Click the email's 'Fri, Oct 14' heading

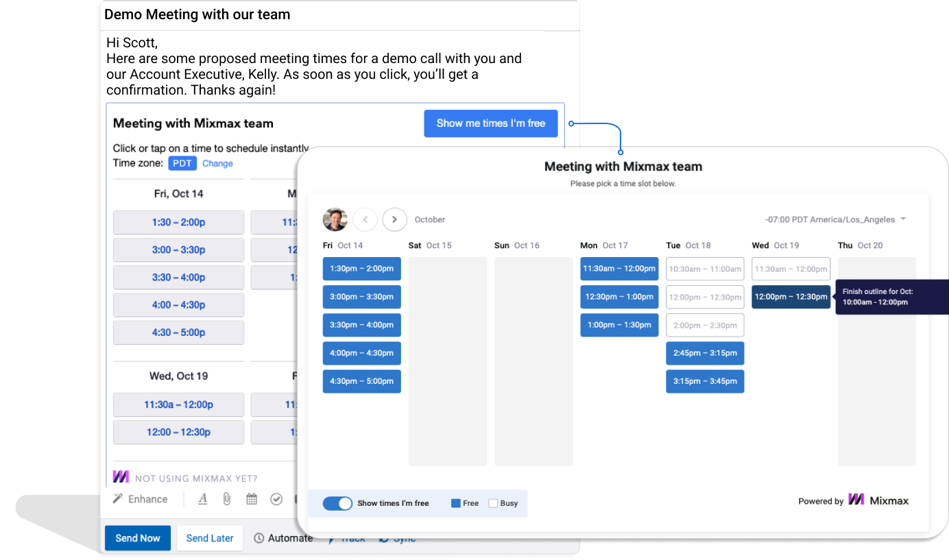178,194
